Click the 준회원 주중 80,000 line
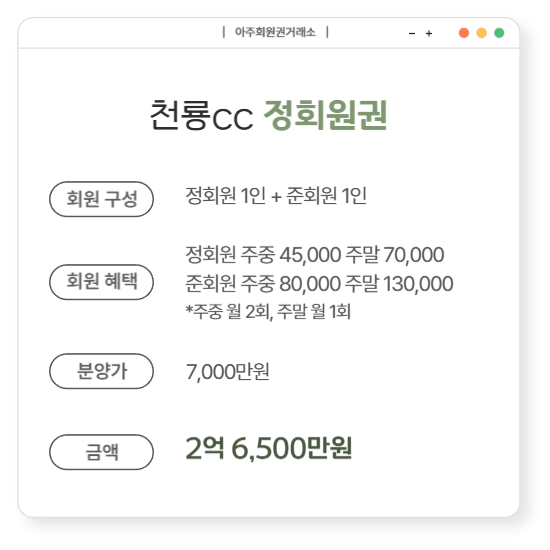The image size is (550, 550). (x=319, y=284)
